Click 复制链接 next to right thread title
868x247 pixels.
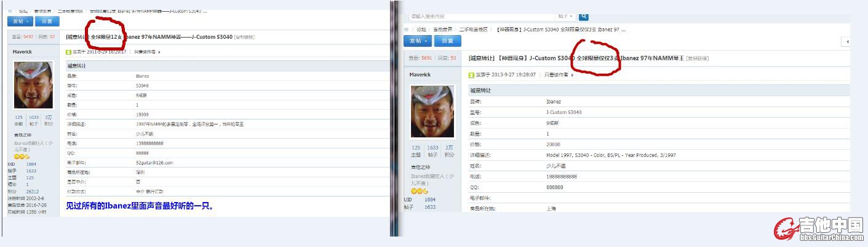(697, 58)
